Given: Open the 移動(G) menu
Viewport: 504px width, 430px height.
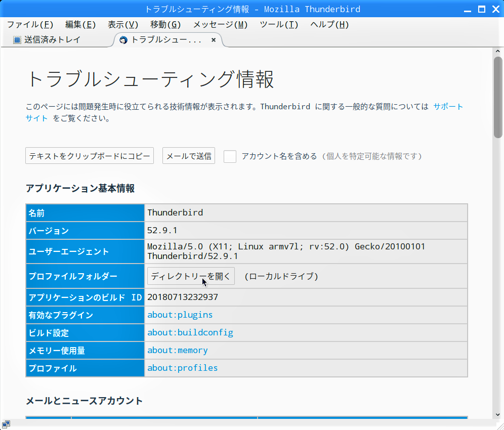Looking at the screenshot, I should [165, 25].
